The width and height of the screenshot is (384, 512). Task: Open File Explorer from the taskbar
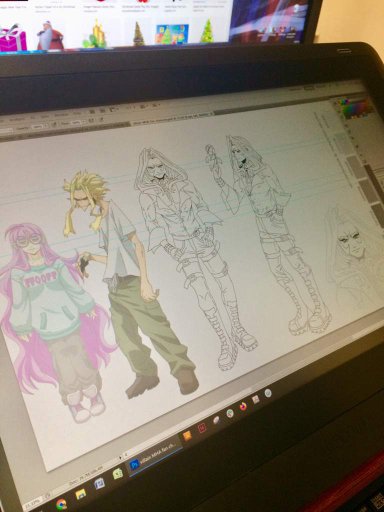[x=81, y=494]
